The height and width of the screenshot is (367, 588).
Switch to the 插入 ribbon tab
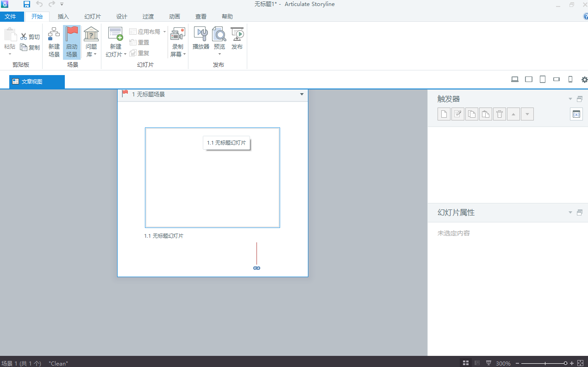coord(63,17)
